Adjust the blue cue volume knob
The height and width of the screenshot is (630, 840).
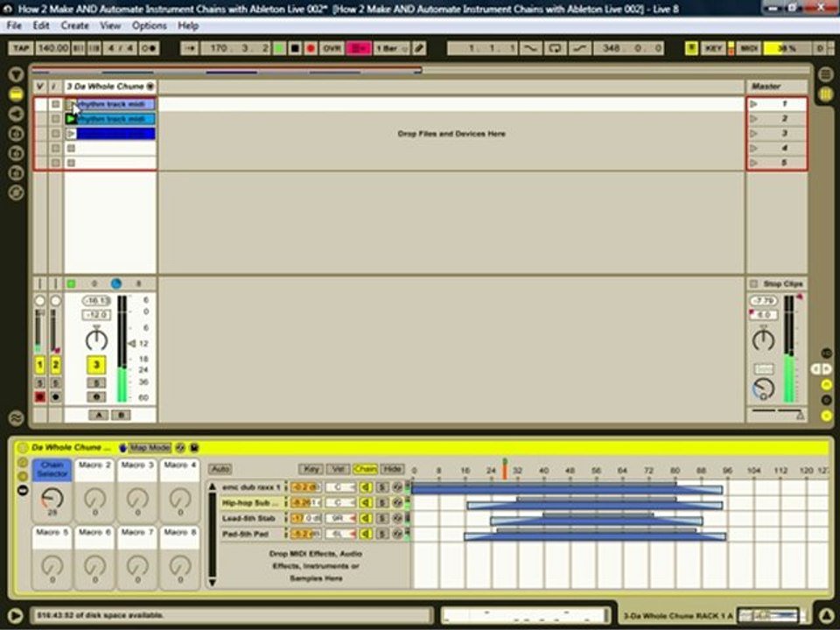[x=763, y=389]
